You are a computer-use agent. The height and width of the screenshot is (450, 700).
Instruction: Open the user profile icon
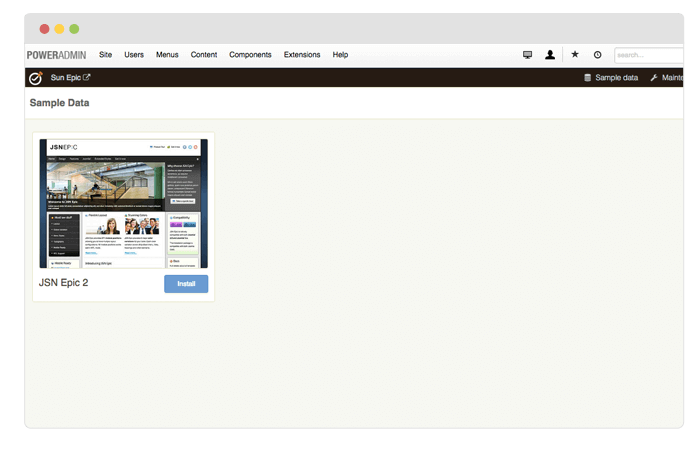click(x=550, y=55)
